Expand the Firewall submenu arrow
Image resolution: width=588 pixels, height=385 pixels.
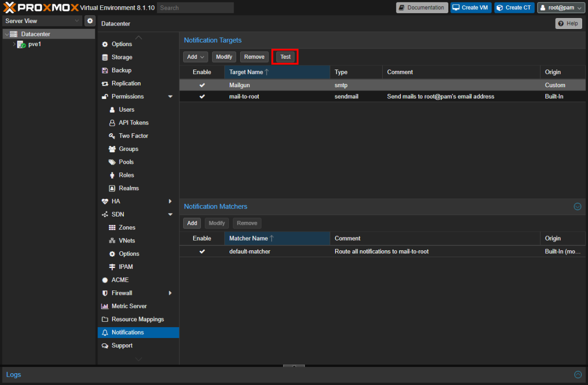[x=170, y=293]
